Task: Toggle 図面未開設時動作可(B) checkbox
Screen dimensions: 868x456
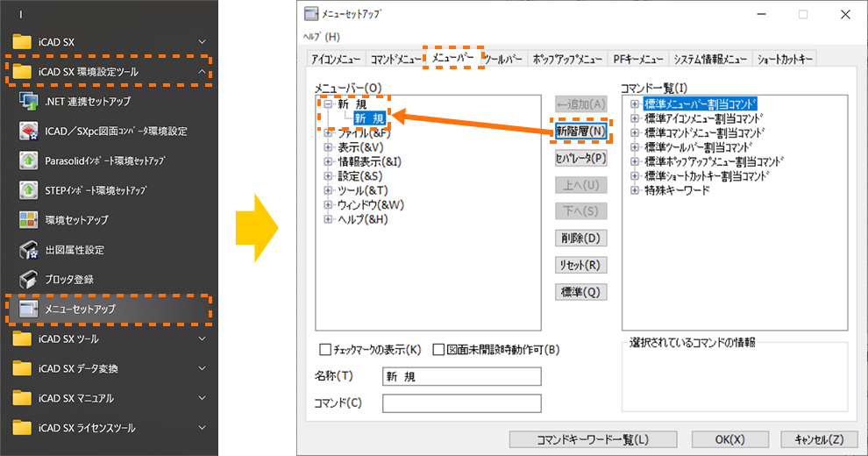Action: [438, 350]
